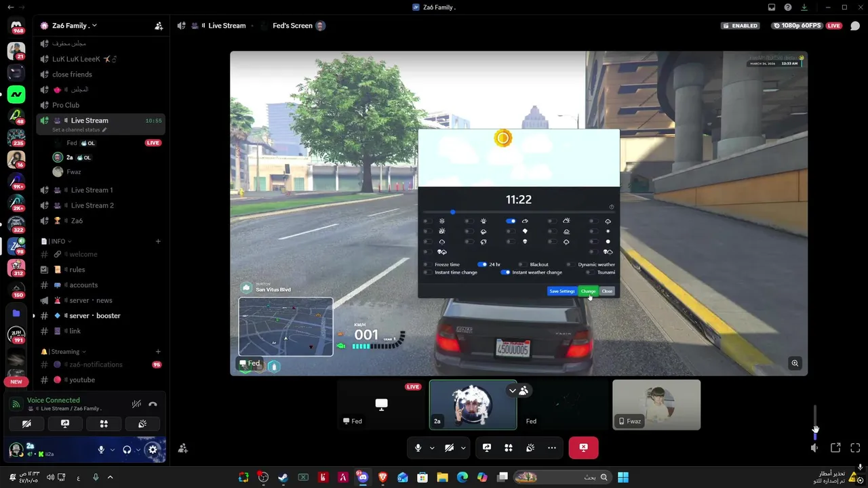Open the youtube channel
Viewport: 868px width, 488px height.
coord(100,380)
